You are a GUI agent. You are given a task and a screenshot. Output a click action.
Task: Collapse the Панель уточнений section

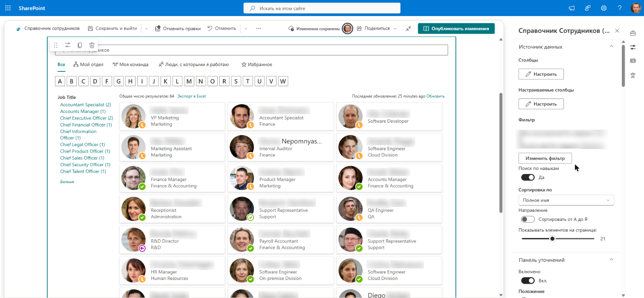611,260
